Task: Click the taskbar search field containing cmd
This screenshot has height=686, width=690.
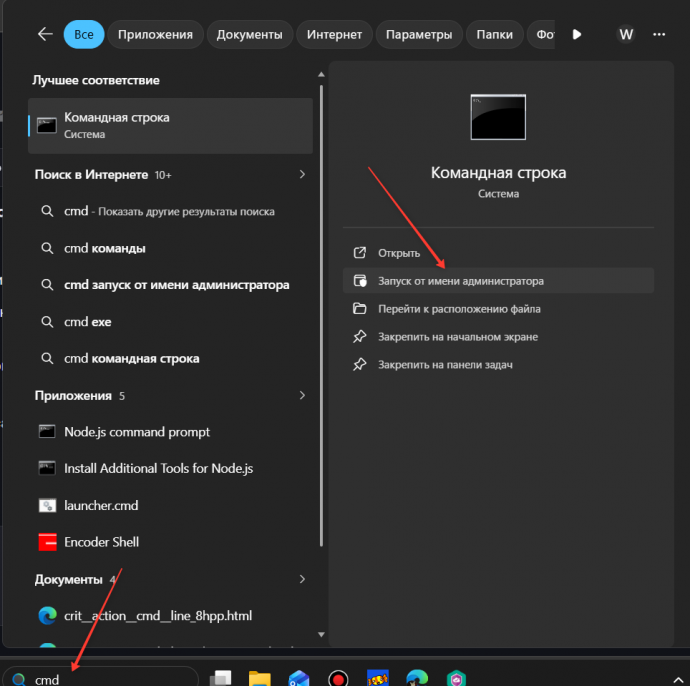Action: pyautogui.click(x=100, y=678)
